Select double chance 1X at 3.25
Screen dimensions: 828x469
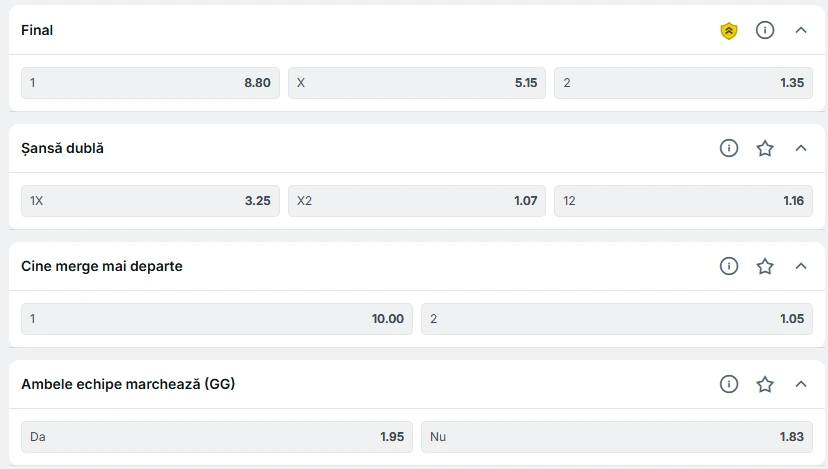150,201
